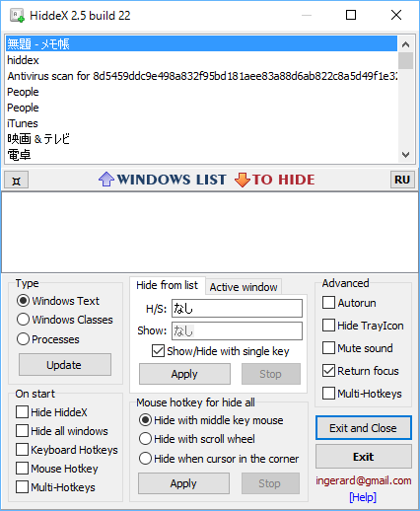
Task: Switch to the Active window tab
Action: [x=244, y=287]
